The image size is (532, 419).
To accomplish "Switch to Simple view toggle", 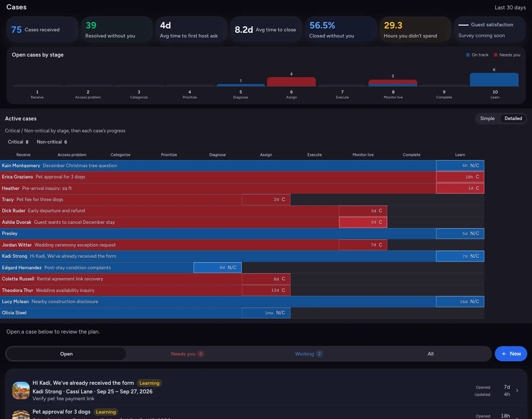I will (487, 118).
